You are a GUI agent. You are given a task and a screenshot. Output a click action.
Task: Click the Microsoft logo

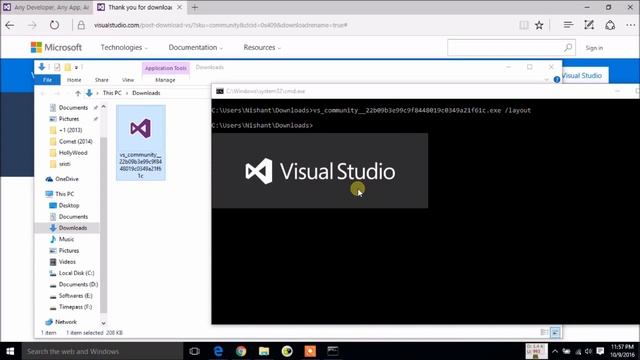tap(56, 47)
